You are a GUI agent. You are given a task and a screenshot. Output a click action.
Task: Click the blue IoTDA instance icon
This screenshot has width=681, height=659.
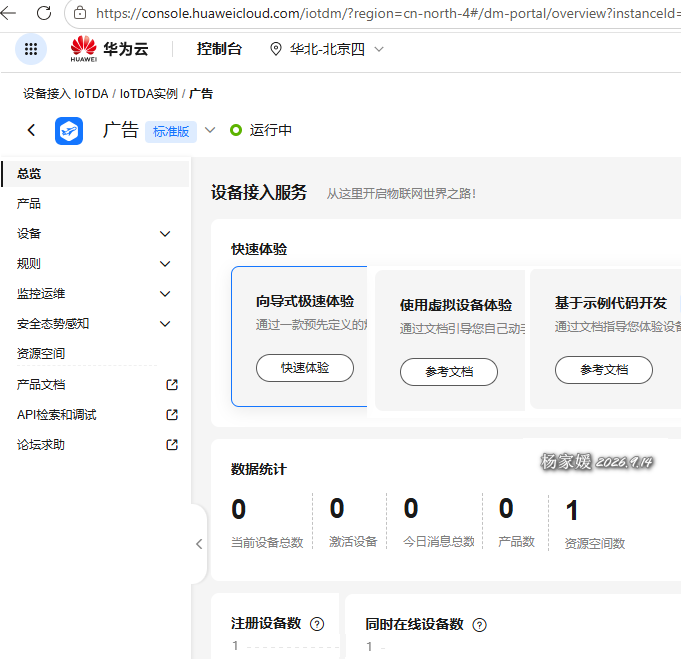tap(69, 130)
